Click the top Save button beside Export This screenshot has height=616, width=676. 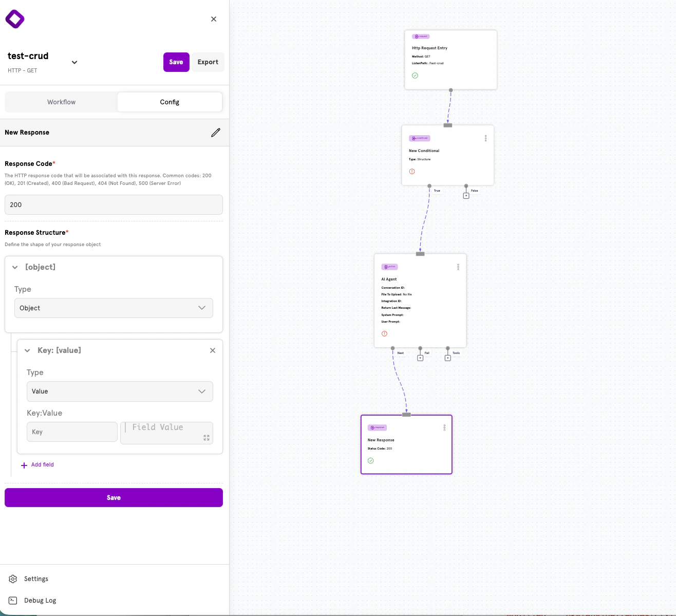point(176,62)
